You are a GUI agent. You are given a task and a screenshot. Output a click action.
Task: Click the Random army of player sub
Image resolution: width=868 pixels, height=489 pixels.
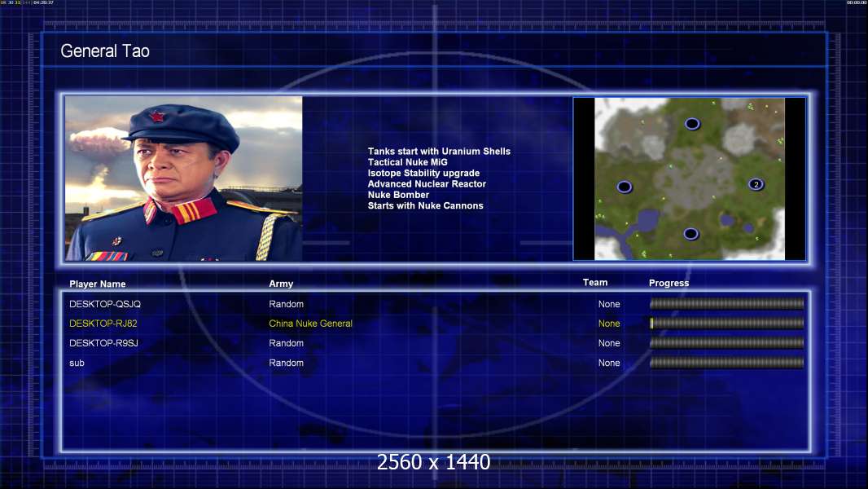[x=286, y=363]
